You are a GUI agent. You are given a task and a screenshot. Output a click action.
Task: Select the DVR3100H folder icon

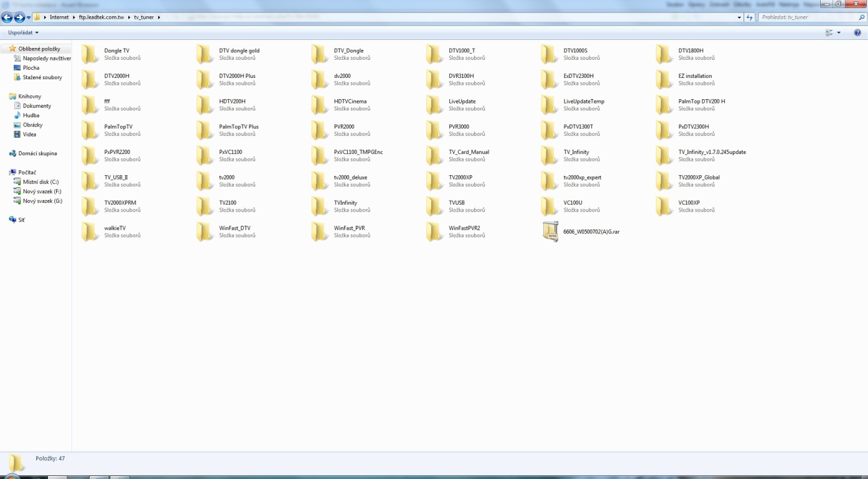point(435,80)
